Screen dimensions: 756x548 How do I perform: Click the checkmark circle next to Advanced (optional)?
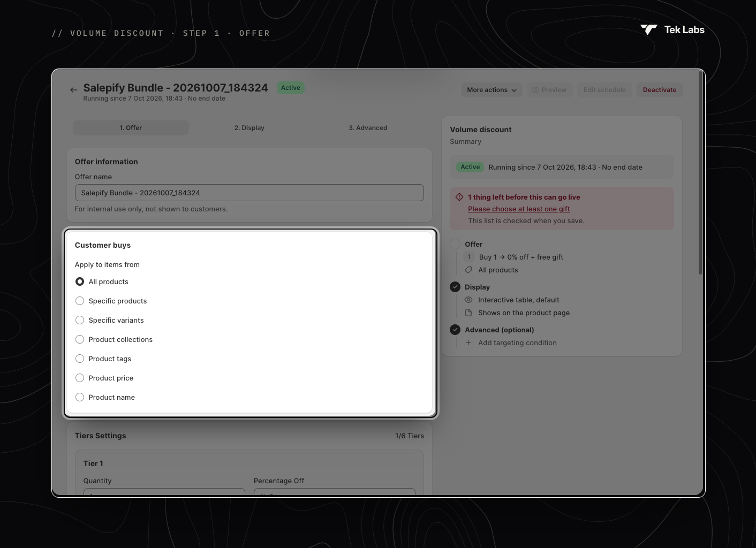point(455,330)
